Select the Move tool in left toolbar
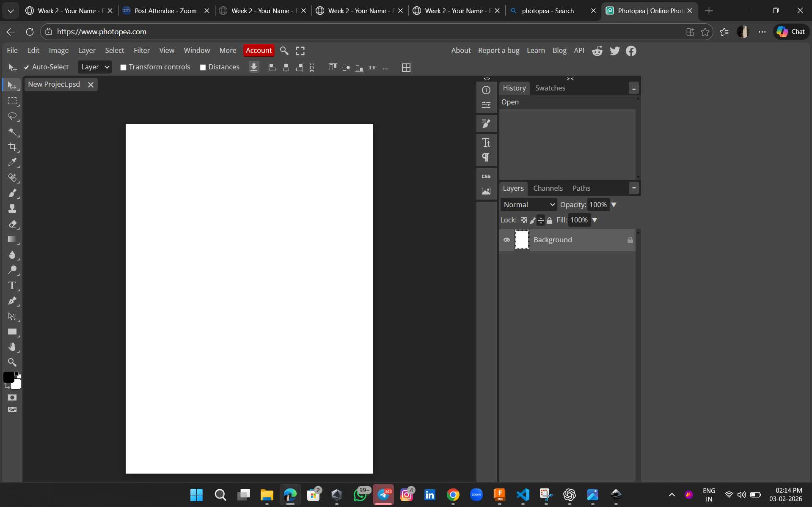 click(12, 85)
